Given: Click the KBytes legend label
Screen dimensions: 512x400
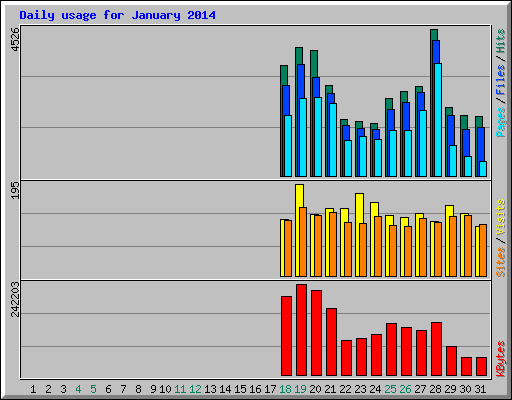Looking at the screenshot, I should pyautogui.click(x=501, y=359).
